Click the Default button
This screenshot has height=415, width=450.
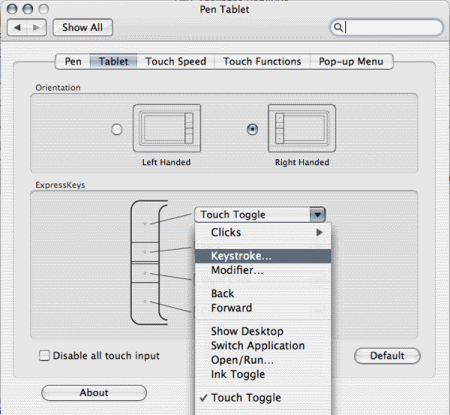point(387,356)
